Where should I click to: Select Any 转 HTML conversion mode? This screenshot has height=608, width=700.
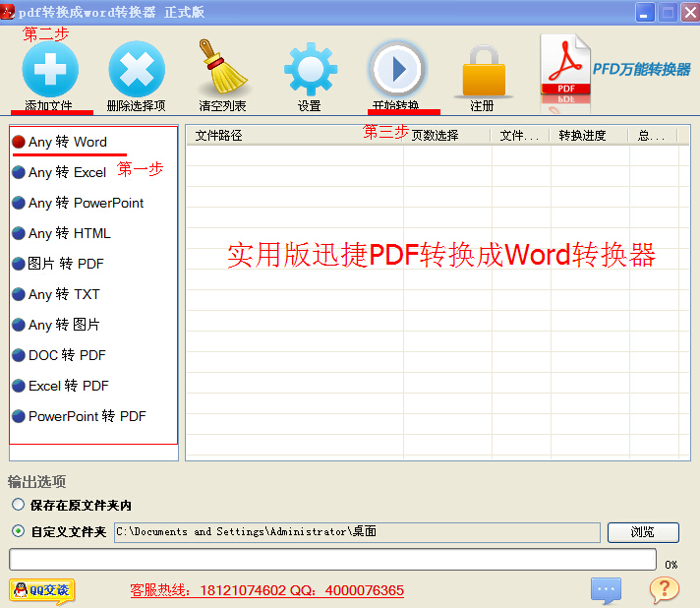click(x=61, y=233)
